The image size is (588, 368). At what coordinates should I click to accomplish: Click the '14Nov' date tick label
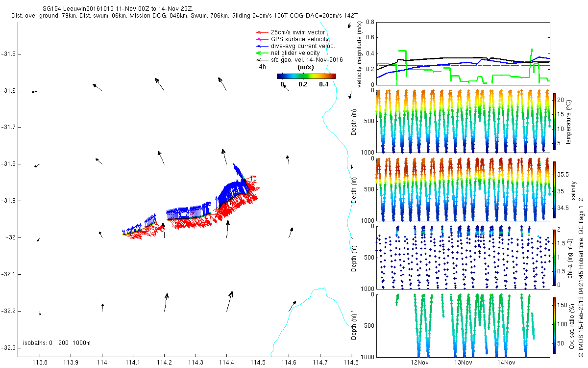(506, 363)
